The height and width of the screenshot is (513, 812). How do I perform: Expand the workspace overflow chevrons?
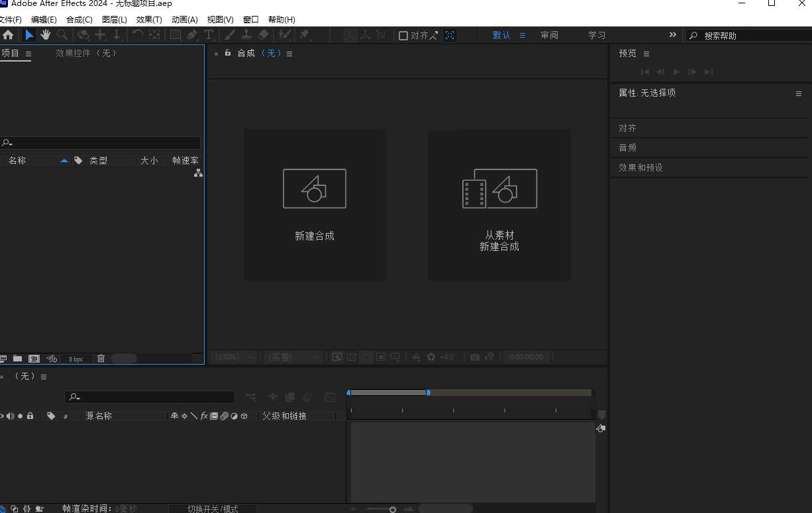pyautogui.click(x=673, y=35)
